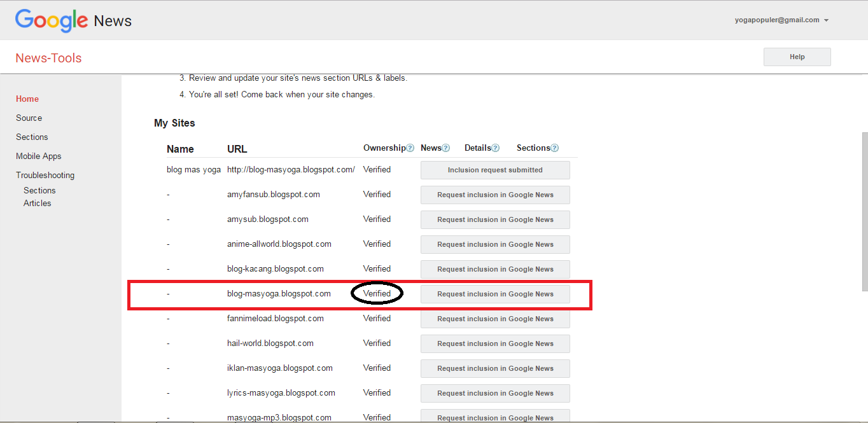Screen dimensions: 868x423
Task: Open Troubleshooting in the sidebar
Action: (45, 175)
